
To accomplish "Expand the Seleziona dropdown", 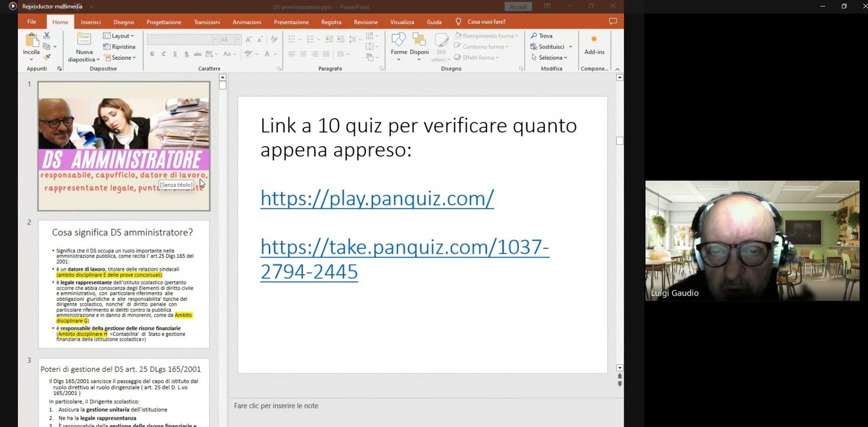I will [549, 57].
